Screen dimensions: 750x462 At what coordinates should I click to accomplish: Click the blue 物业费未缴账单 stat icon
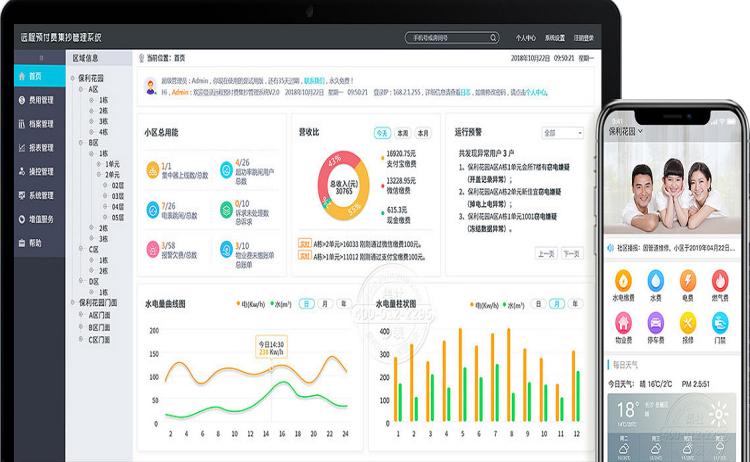[226, 249]
